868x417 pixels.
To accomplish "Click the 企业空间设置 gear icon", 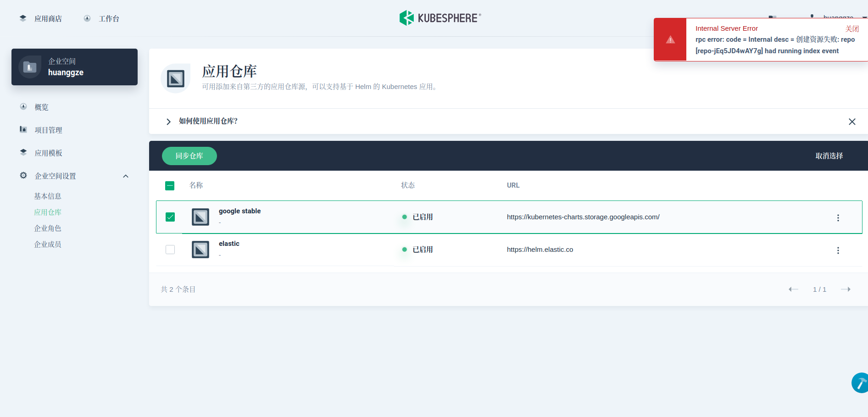I will click(x=23, y=175).
